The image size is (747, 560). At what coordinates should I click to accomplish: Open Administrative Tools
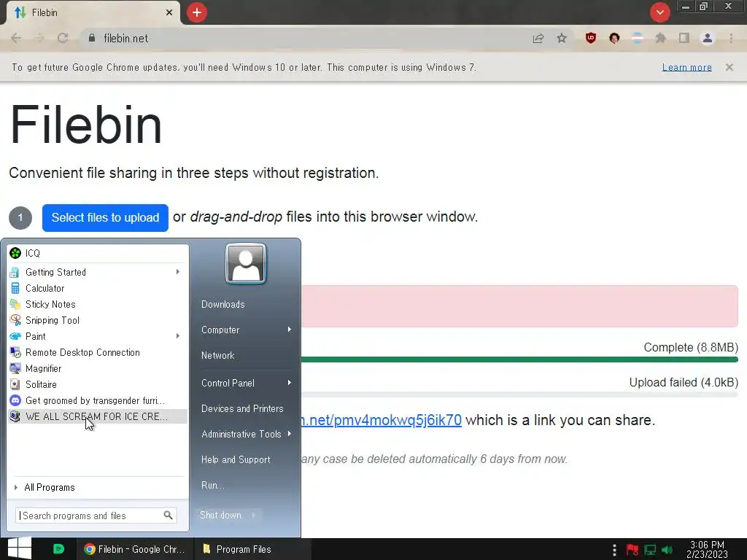point(241,434)
